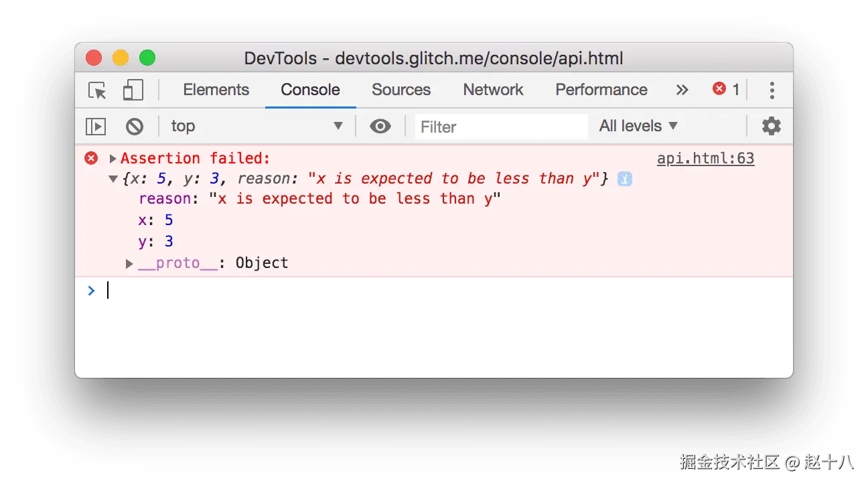This screenshot has width=868, height=485.
Task: Expand the __proto__ Object entry
Action: pyautogui.click(x=129, y=264)
